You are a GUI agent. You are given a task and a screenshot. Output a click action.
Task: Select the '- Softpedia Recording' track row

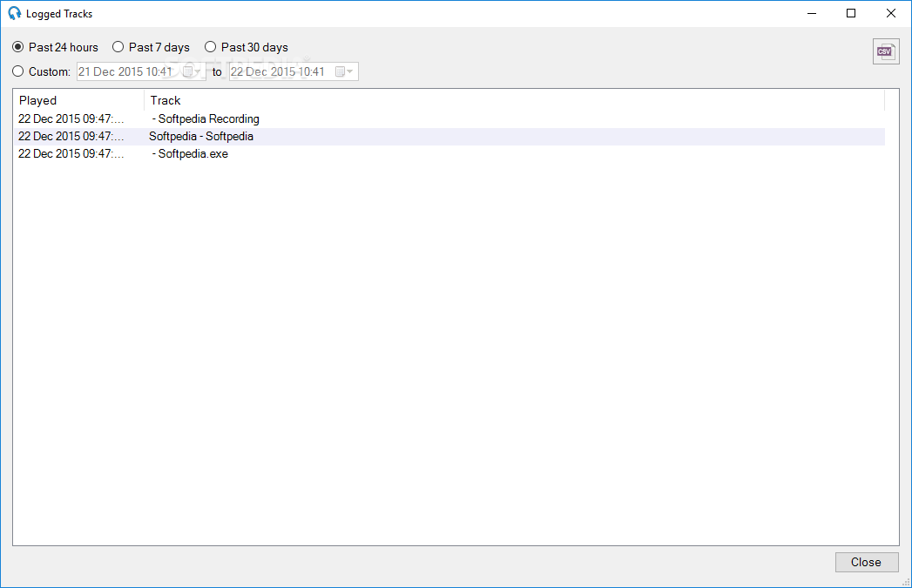[449, 118]
